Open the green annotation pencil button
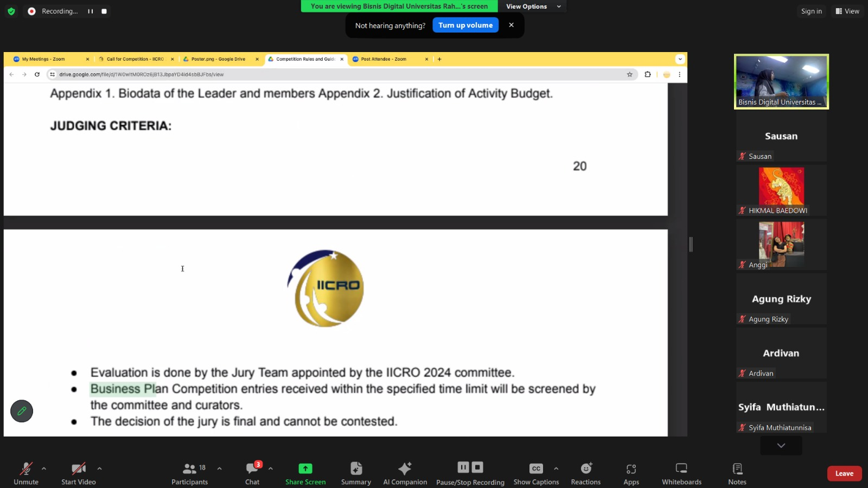Screen dimensions: 868x488 click(x=22, y=411)
